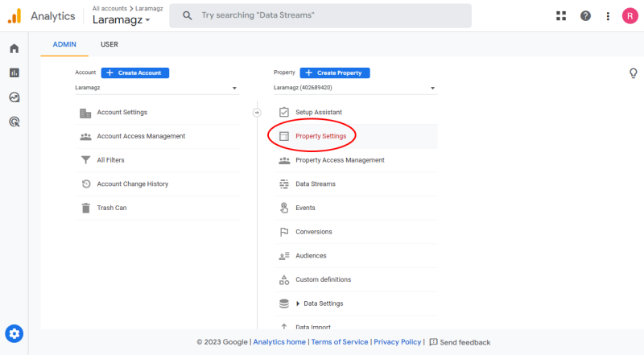Screen dimensions: 644x355
Task: Click the search magnifier icon
Action: [188, 15]
